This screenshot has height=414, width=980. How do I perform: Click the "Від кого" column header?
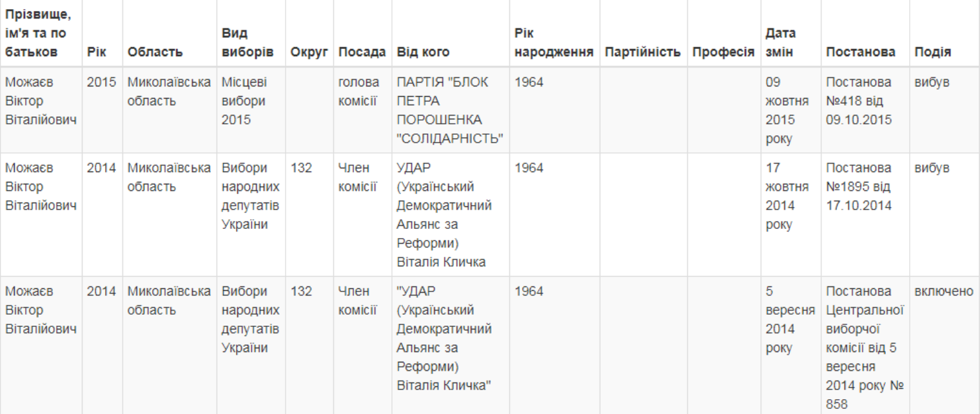pyautogui.click(x=423, y=52)
